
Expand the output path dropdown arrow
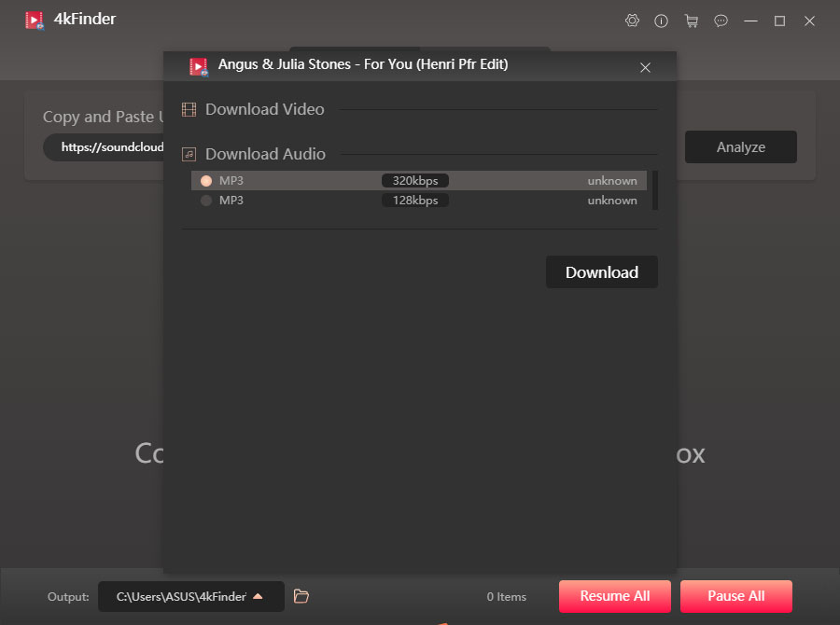[258, 596]
